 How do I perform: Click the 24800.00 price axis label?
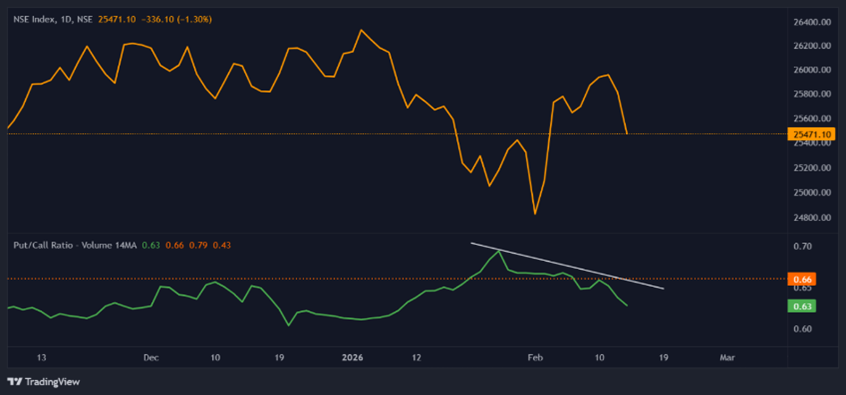(812, 218)
